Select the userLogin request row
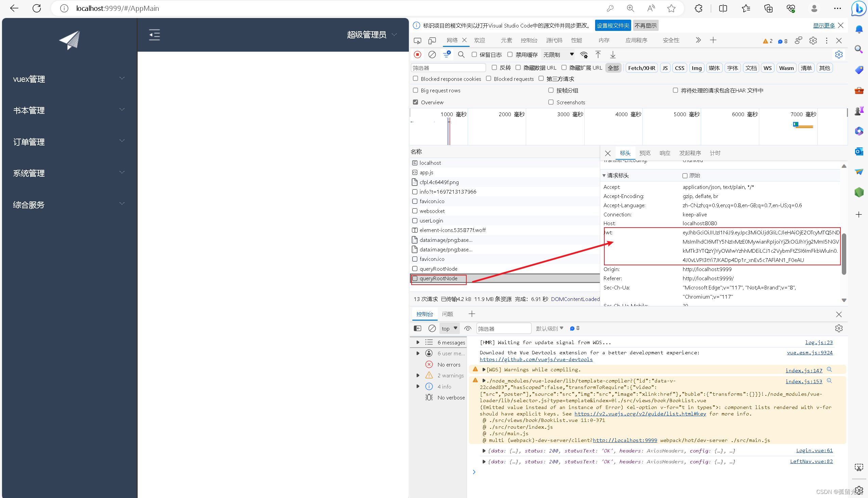The width and height of the screenshot is (868, 498). click(504, 220)
